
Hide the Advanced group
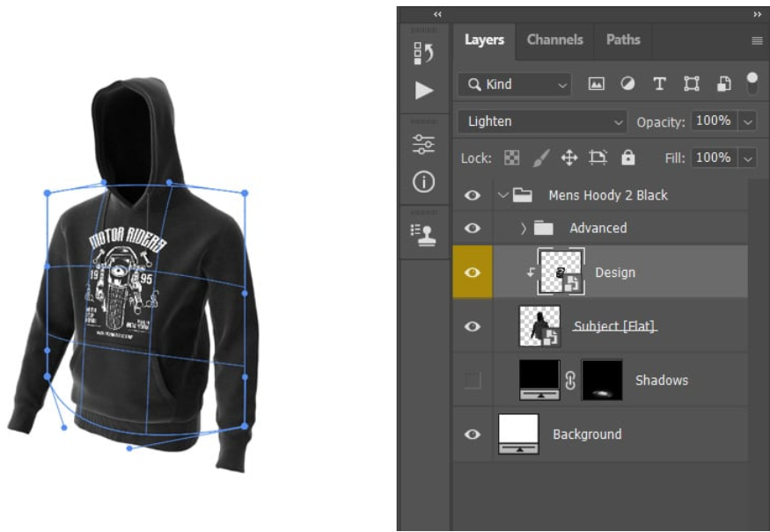(x=473, y=228)
